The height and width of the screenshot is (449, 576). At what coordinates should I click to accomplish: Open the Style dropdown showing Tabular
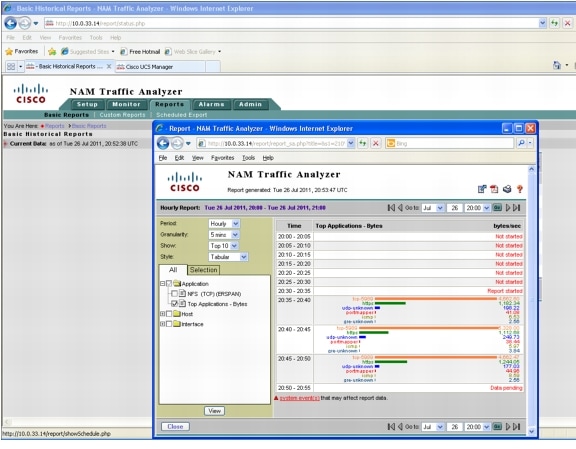(228, 257)
